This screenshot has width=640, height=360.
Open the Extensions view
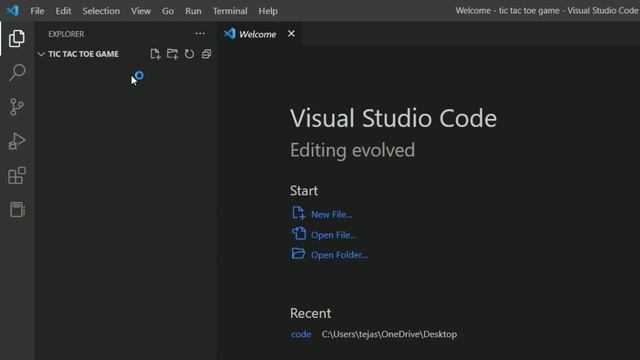[17, 176]
